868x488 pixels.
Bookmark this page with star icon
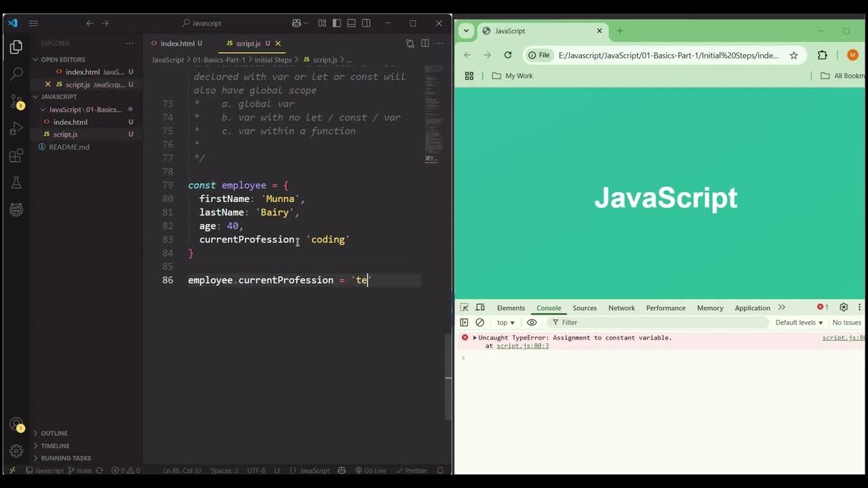[793, 55]
